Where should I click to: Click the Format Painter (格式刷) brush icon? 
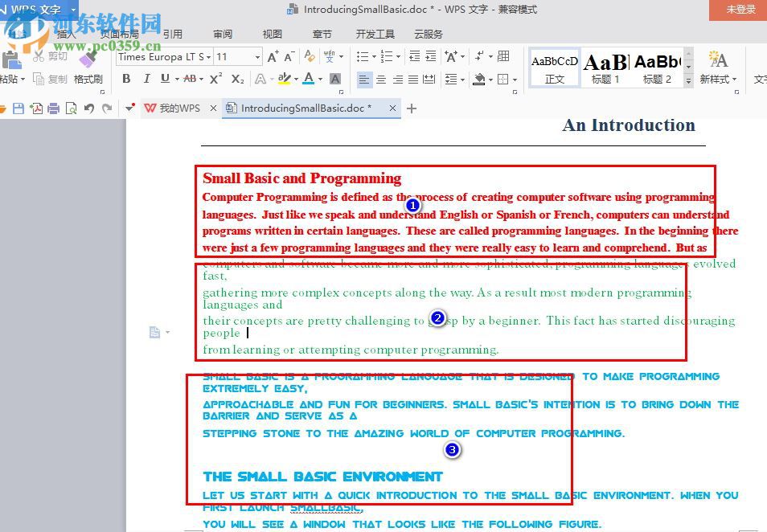(88, 60)
